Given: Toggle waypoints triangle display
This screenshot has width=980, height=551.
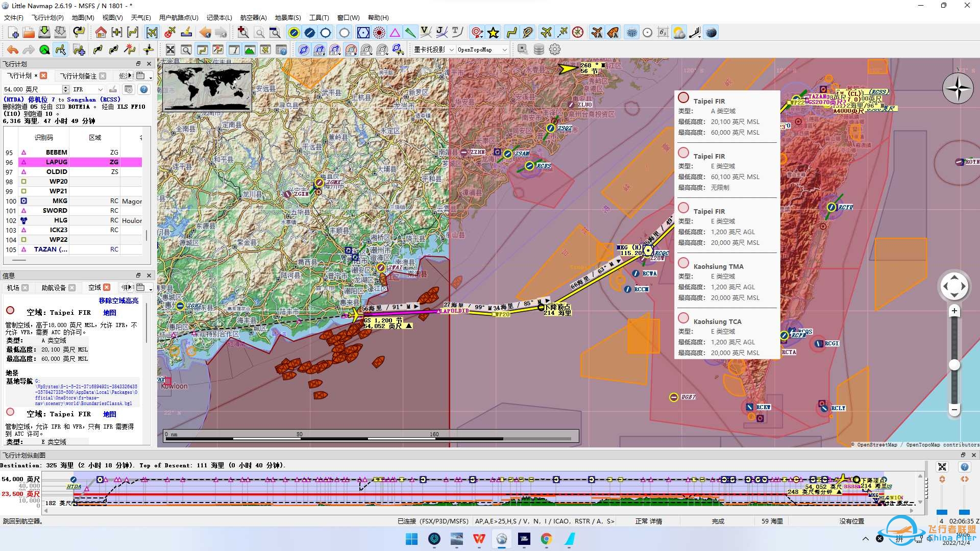Looking at the screenshot, I should [x=395, y=33].
